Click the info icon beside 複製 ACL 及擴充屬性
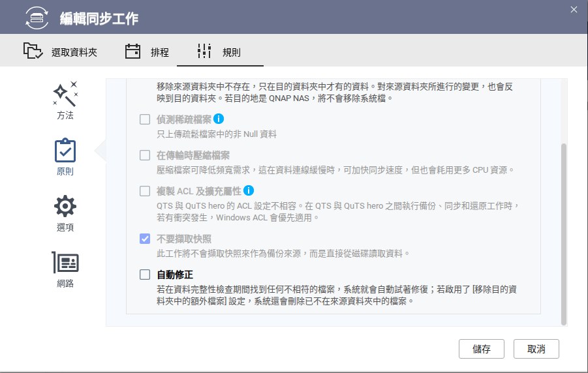Screen dimensions: 588x373 tap(249, 190)
